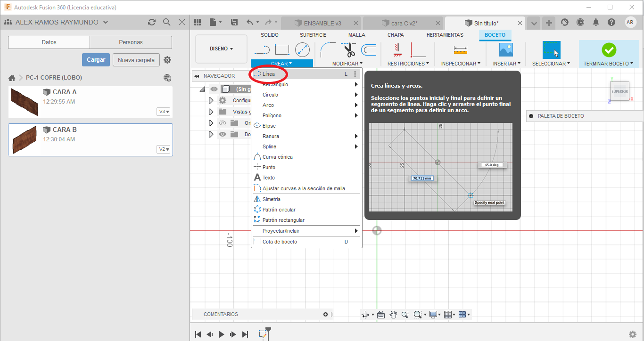Expand the PALETA DE BOCETO panel

[531, 116]
